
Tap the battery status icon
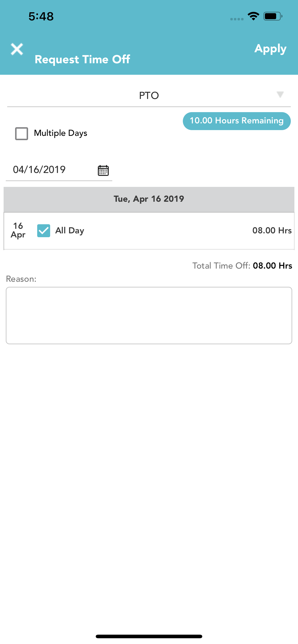click(273, 16)
